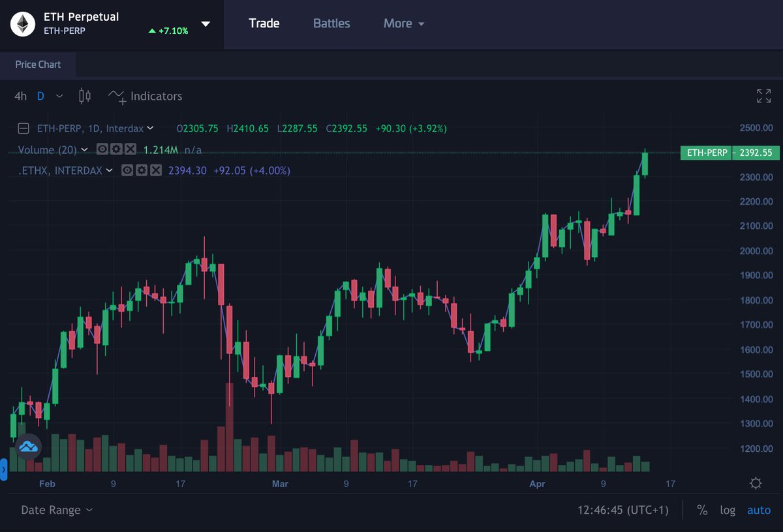The width and height of the screenshot is (783, 532).
Task: Hide the Volume indicator with eye icon
Action: [102, 149]
